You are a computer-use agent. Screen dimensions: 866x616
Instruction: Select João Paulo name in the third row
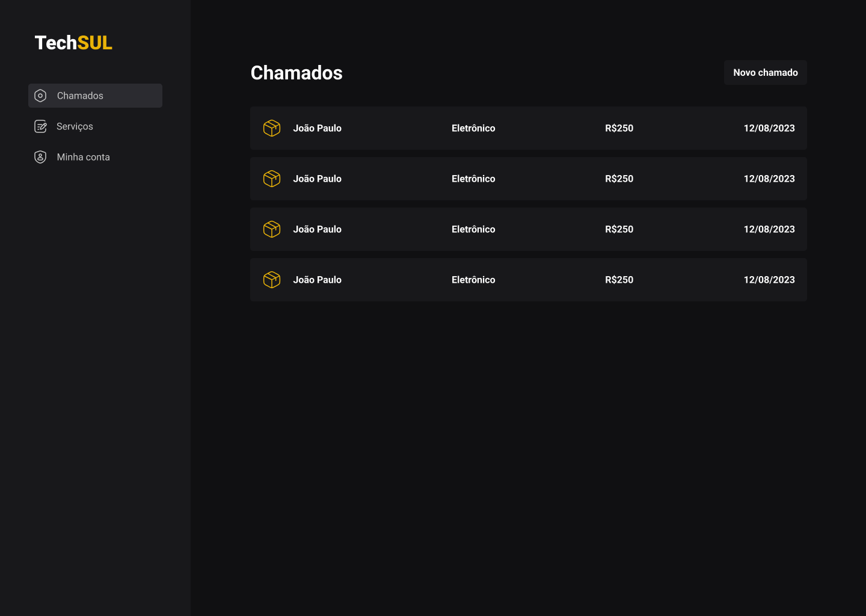point(317,229)
